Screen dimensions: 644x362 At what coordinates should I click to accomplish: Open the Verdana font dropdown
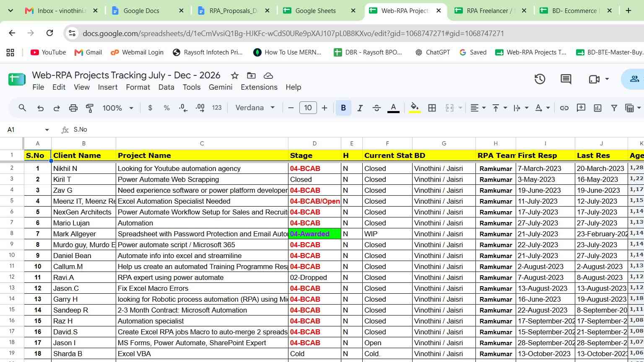pyautogui.click(x=255, y=108)
